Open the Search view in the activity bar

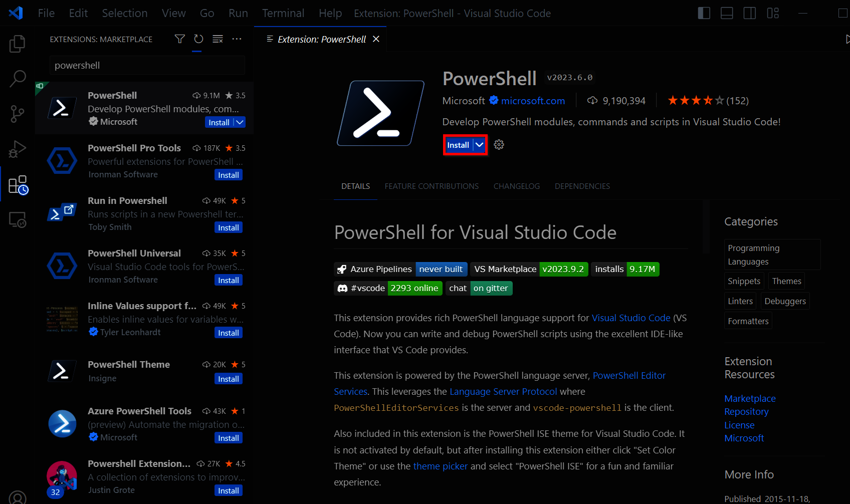17,79
